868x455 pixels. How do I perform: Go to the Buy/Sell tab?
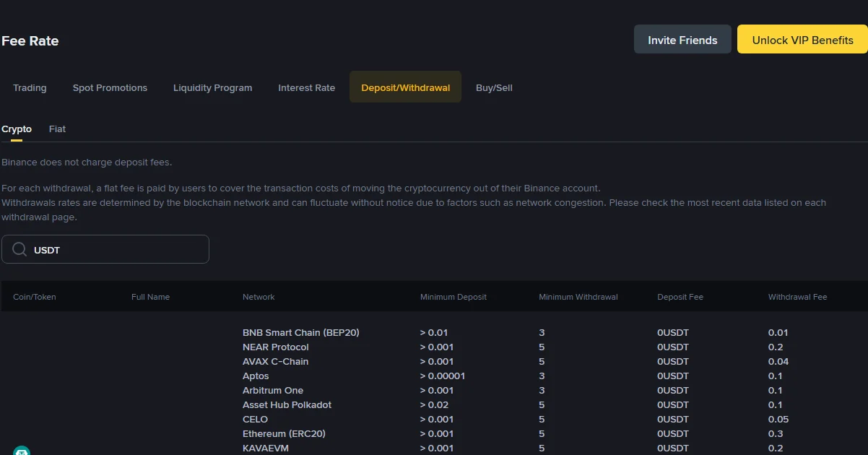pyautogui.click(x=494, y=87)
